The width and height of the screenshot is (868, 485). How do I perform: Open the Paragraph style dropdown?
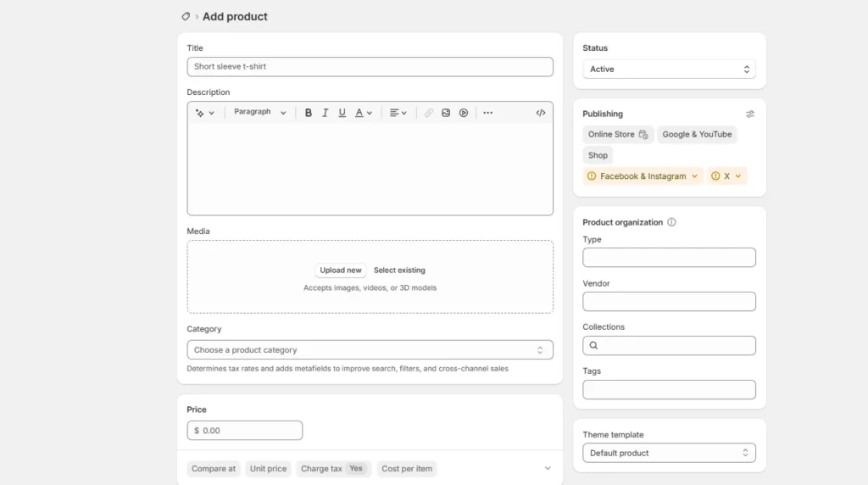(259, 113)
